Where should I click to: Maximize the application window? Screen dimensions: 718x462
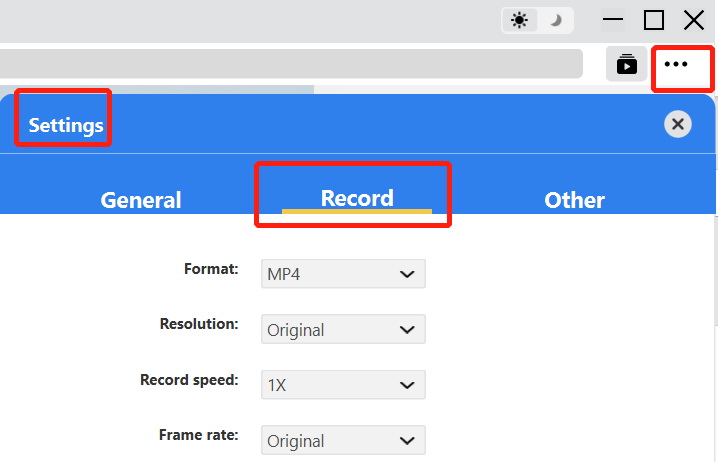654,20
